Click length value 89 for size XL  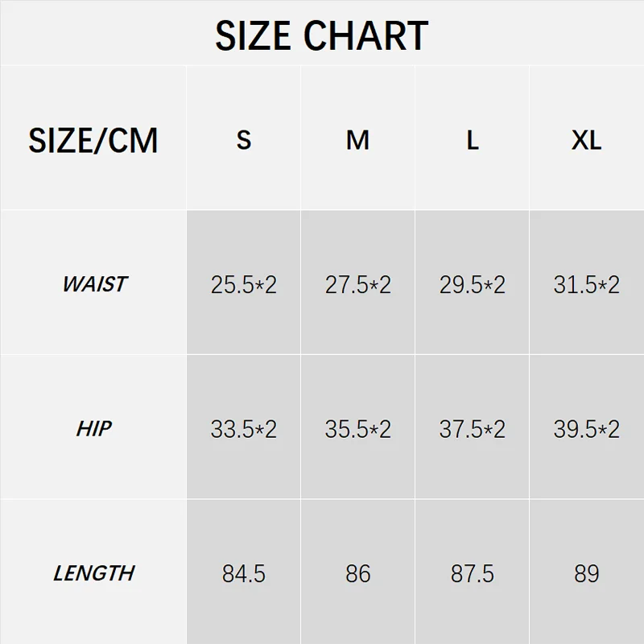587,574
